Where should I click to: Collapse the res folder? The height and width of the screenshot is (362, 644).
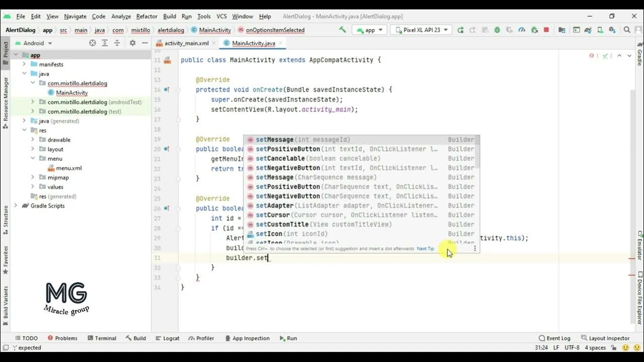click(24, 130)
